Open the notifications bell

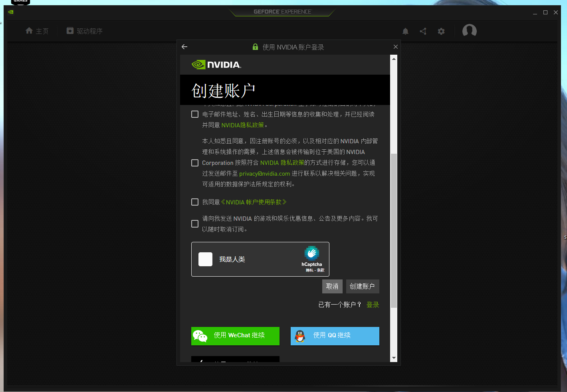[405, 31]
